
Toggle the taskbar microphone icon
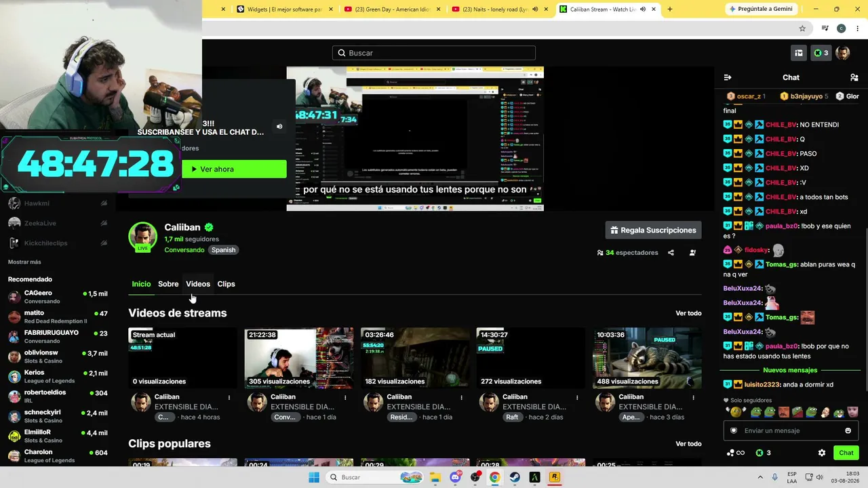coord(774,477)
